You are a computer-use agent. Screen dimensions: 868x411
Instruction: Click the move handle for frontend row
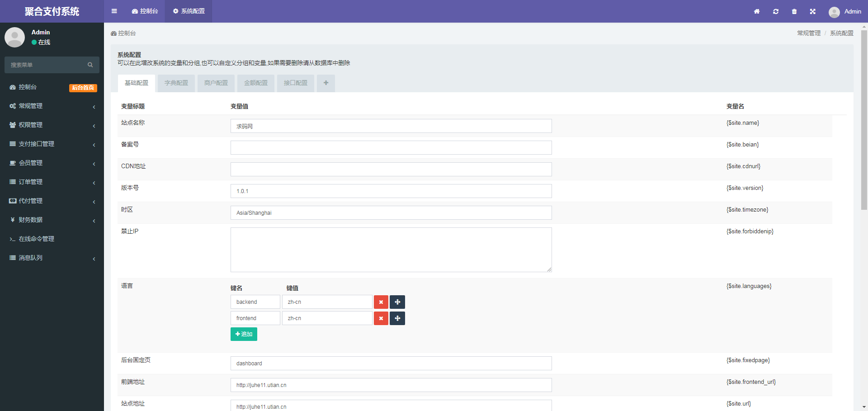pyautogui.click(x=397, y=318)
